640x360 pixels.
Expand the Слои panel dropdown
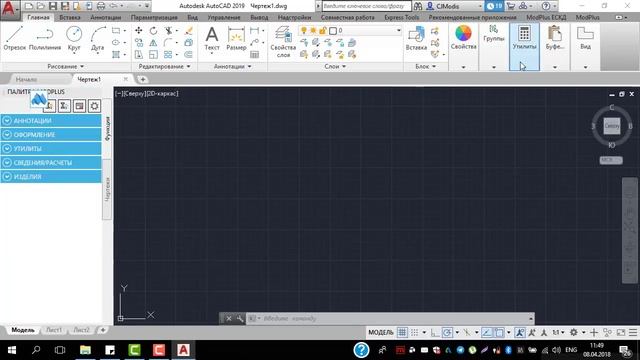click(335, 66)
